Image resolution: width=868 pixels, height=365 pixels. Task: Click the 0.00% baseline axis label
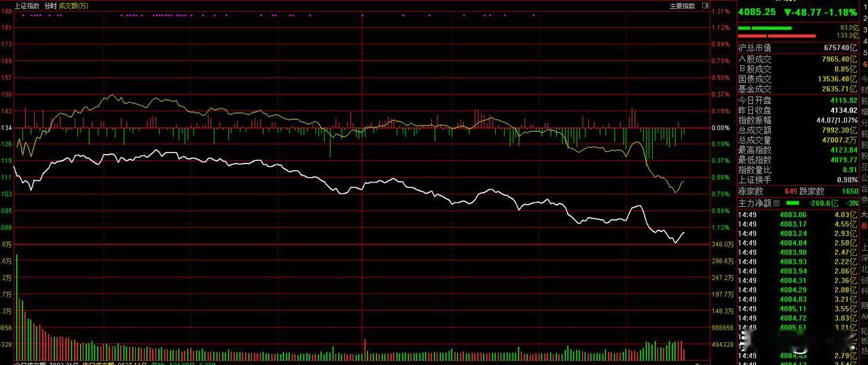pos(721,128)
